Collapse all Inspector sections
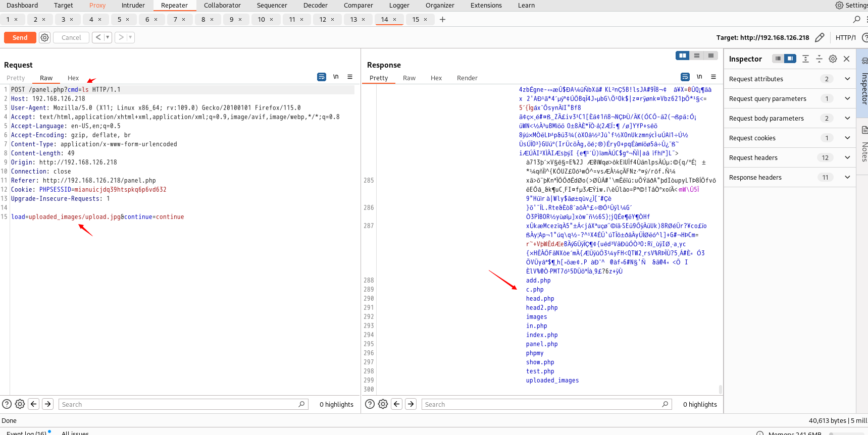 point(819,59)
